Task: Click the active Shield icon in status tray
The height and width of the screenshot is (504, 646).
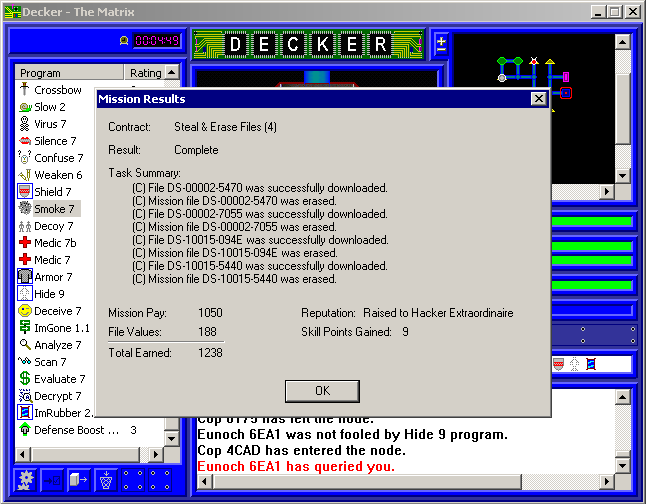Action: pos(558,364)
